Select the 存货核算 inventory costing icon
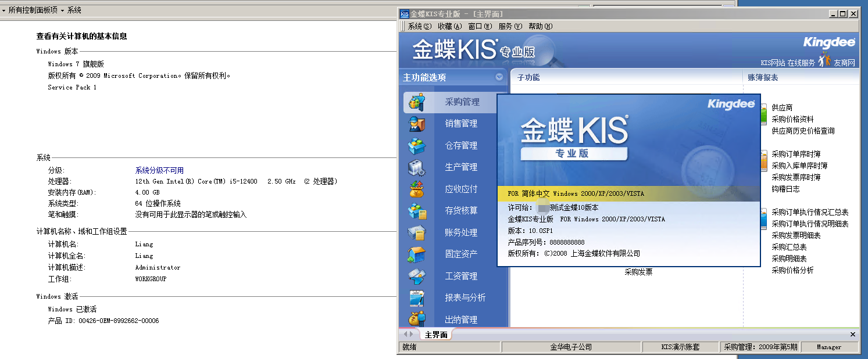Image resolution: width=868 pixels, height=359 pixels. pyautogui.click(x=417, y=211)
